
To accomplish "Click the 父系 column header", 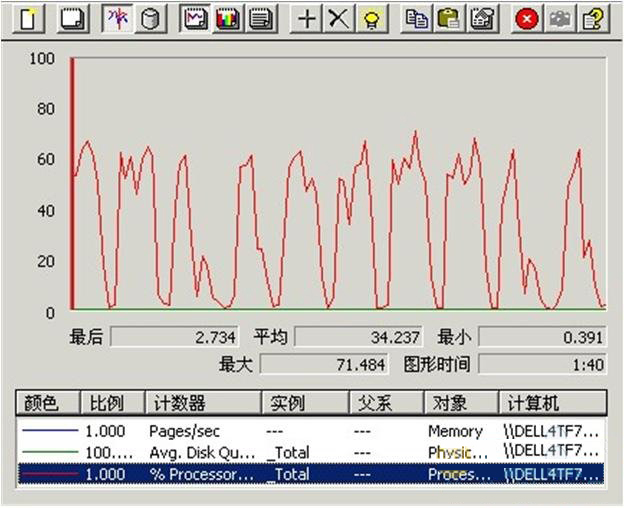I will 387,403.
